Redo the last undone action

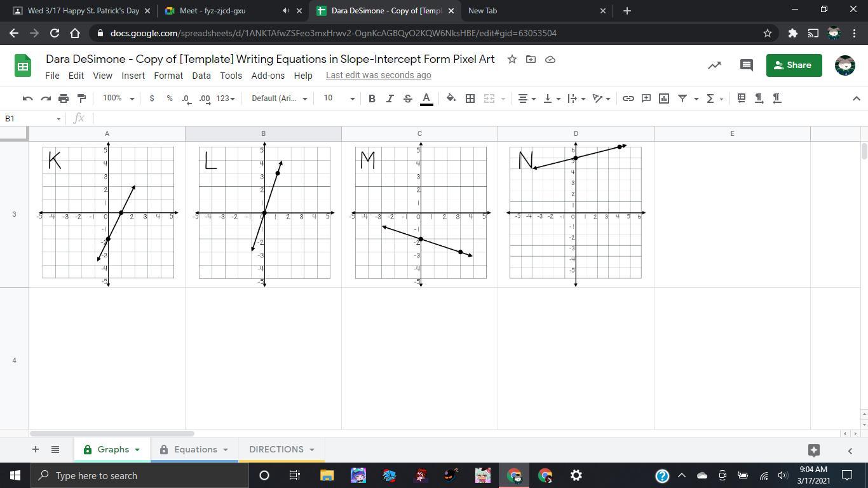tap(45, 98)
